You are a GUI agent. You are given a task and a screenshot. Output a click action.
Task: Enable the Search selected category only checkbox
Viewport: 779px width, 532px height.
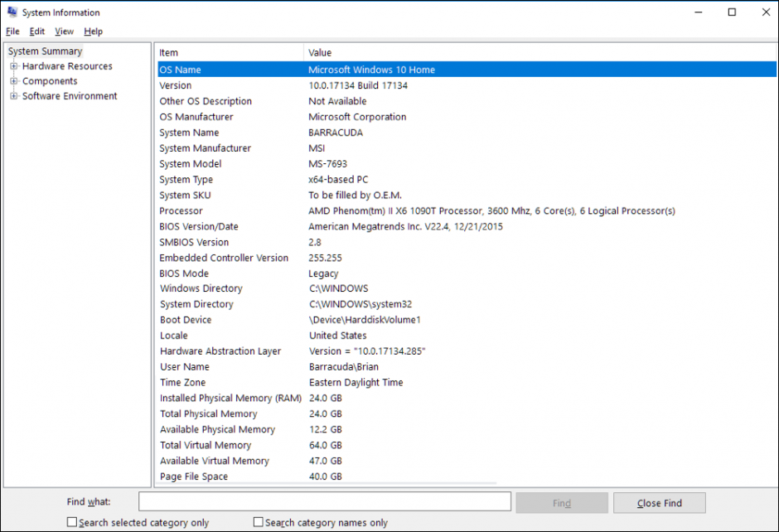(x=72, y=522)
